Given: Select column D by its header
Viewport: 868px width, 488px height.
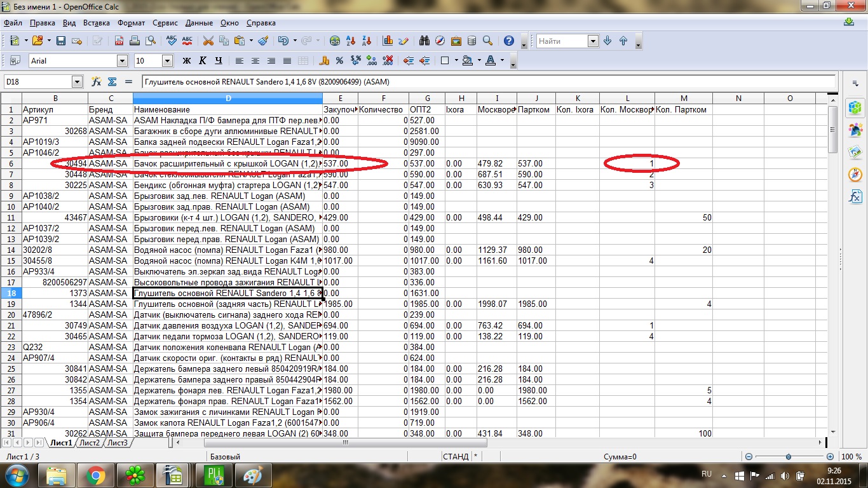Looking at the screenshot, I should pos(227,98).
